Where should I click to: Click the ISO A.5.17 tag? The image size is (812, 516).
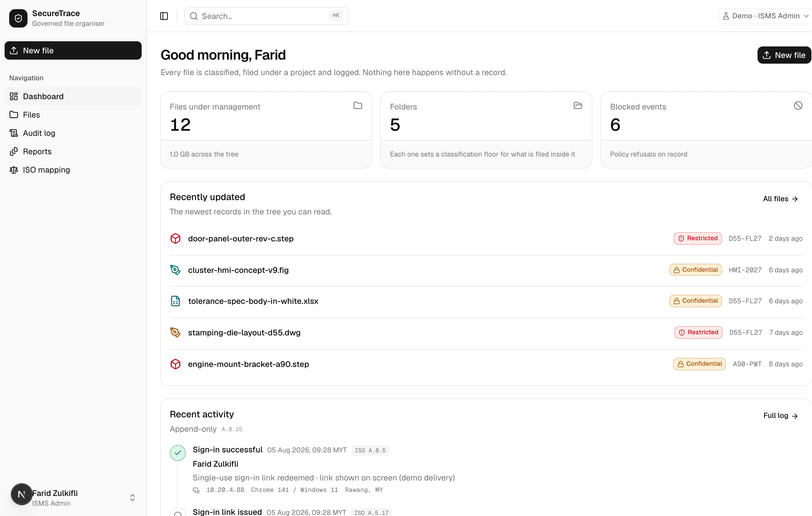coord(371,513)
